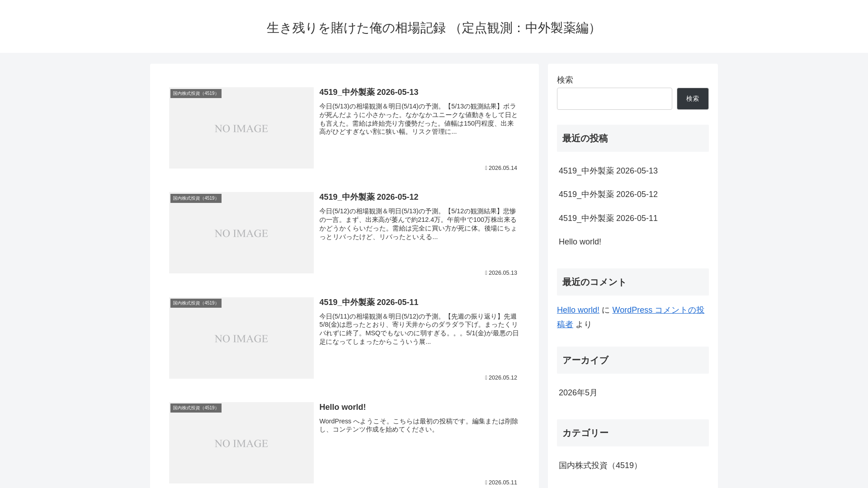Click category label 国内株式投資（4519） on 2026-05-12 thumbnail
The width and height of the screenshot is (868, 488).
point(196,198)
